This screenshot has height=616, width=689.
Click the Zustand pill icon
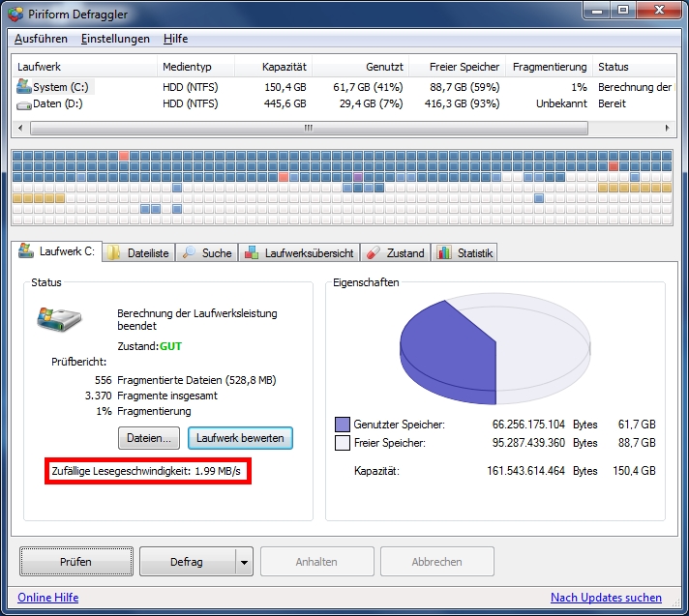[x=374, y=253]
